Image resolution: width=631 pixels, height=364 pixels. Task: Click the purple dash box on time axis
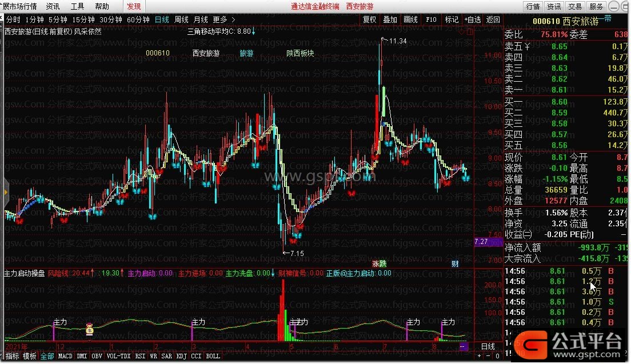click(x=464, y=346)
